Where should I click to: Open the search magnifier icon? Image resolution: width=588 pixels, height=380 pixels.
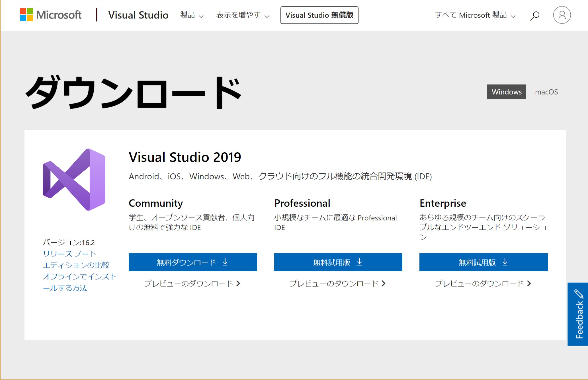point(535,16)
